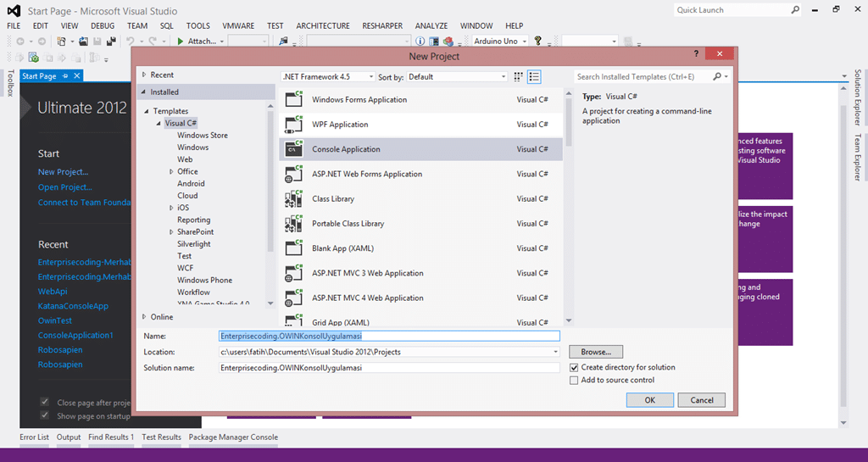Choose the Blank App (XAML) icon
This screenshot has height=462, width=868.
pos(293,248)
